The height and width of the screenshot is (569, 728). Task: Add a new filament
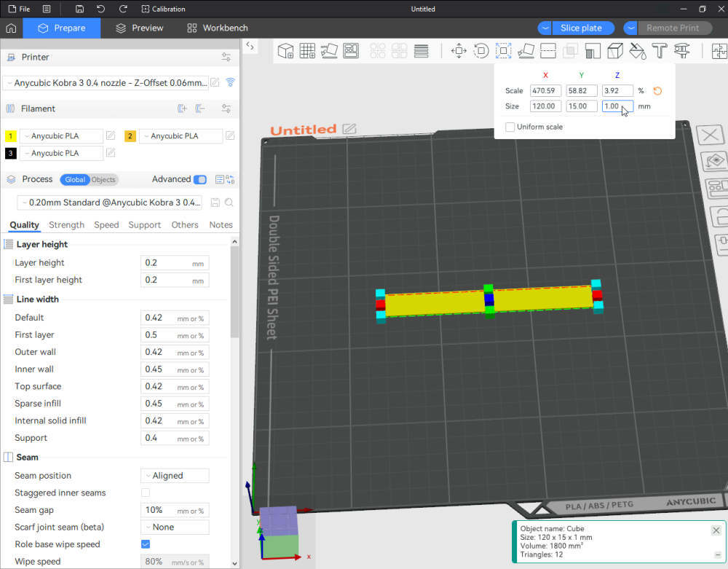182,109
